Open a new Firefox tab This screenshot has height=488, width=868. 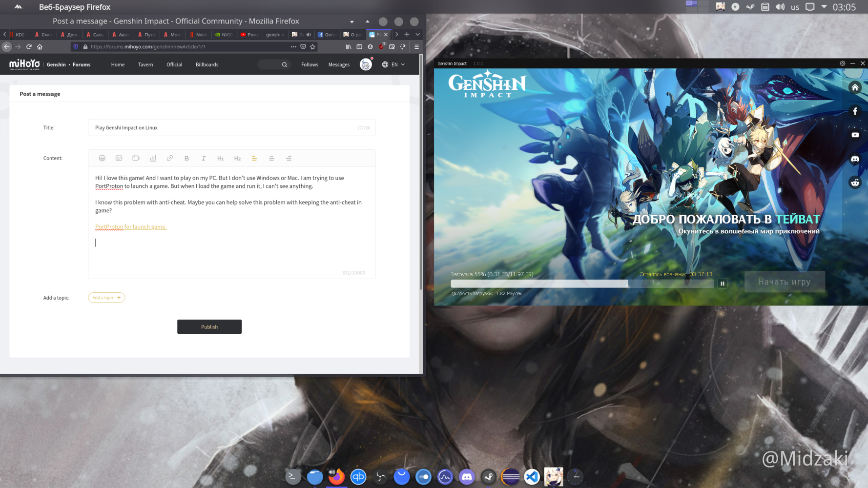(407, 34)
